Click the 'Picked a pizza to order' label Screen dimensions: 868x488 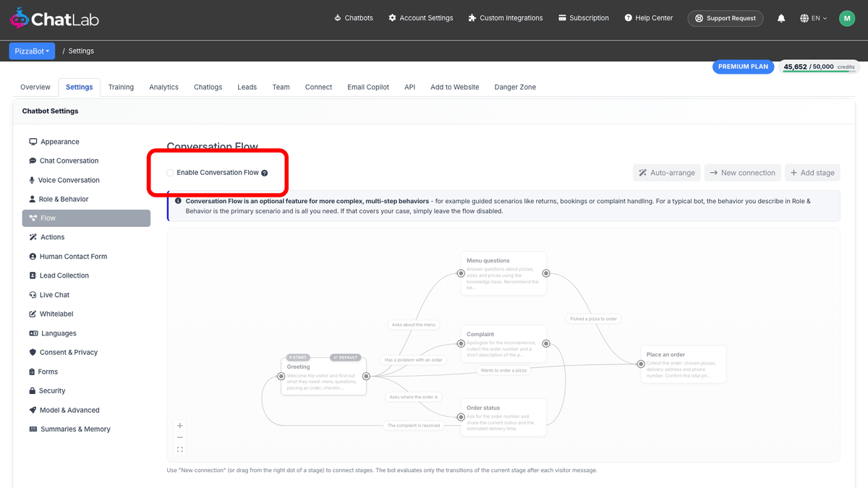click(593, 318)
